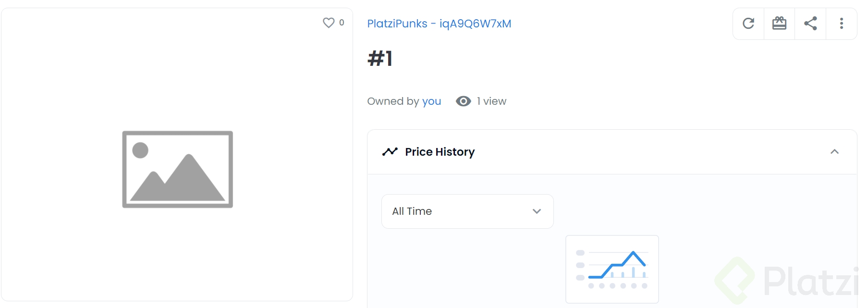Open the share icon menu
The image size is (868, 308).
tap(810, 24)
